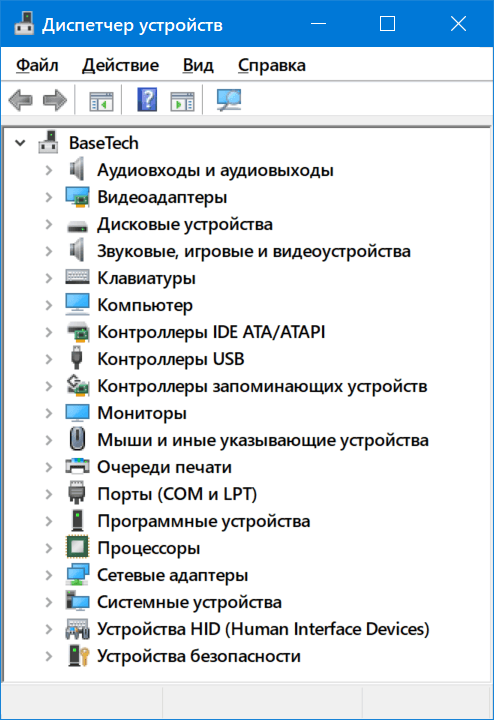Click the icon beside Программные устройства
This screenshot has height=720, width=494.
pyautogui.click(x=77, y=520)
